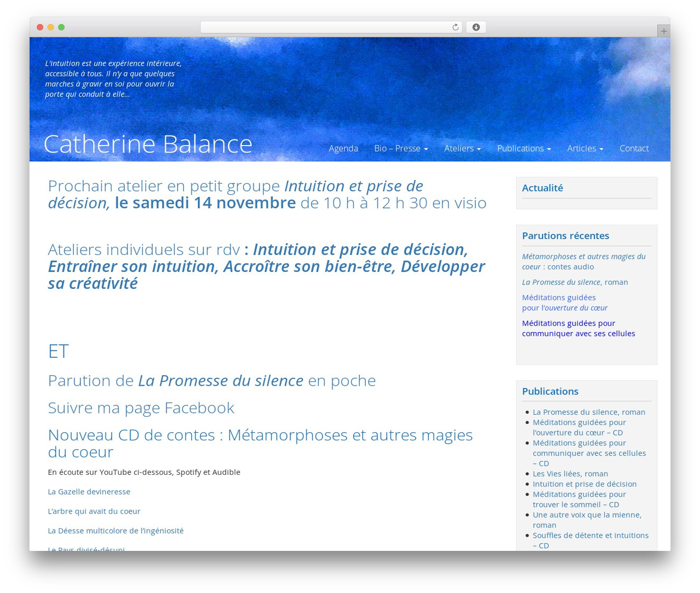Open the Nouveau CD de contes heading link

coord(260,443)
